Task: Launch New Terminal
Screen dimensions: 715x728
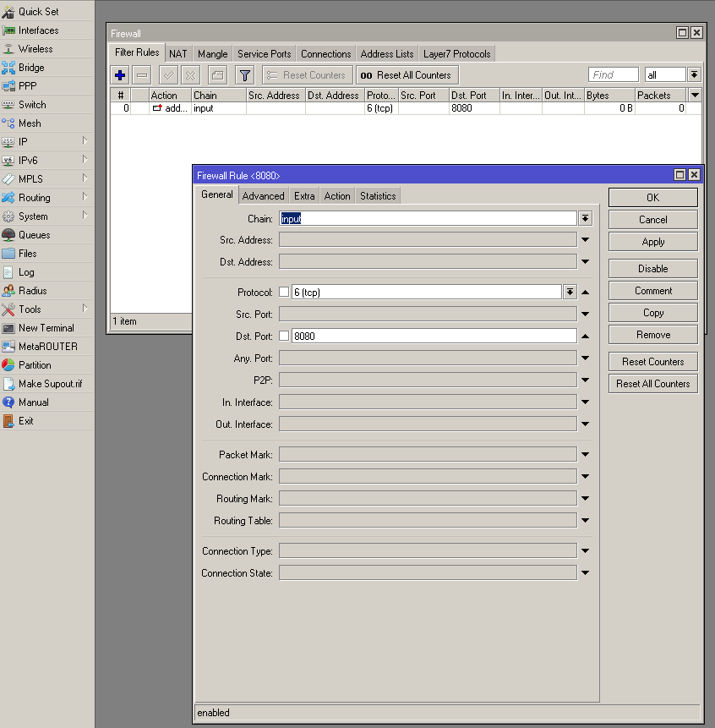Action: pyautogui.click(x=46, y=328)
